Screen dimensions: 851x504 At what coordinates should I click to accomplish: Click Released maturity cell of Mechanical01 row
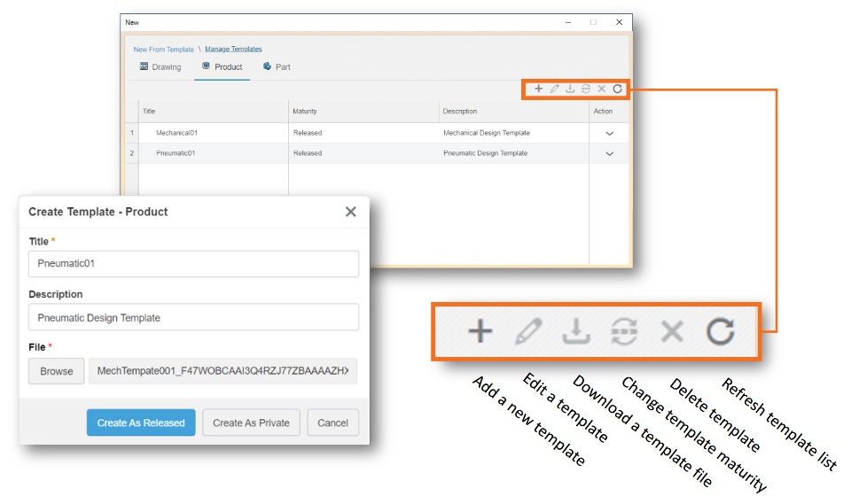point(363,133)
